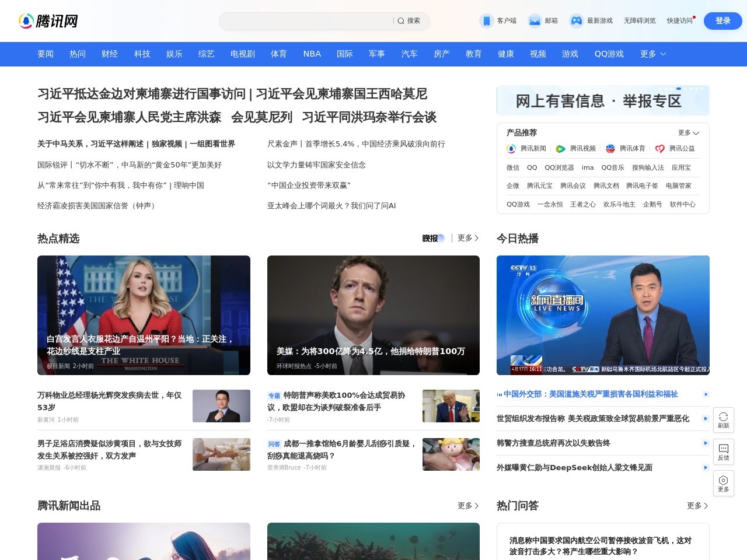This screenshot has height=560, width=747.
Task: Go to the 财经 channel
Action: (110, 54)
